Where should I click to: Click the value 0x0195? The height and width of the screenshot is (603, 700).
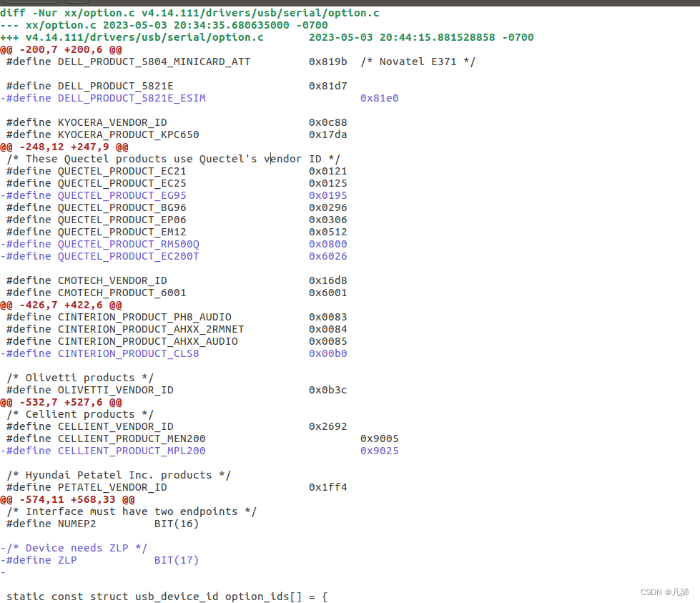pos(327,195)
